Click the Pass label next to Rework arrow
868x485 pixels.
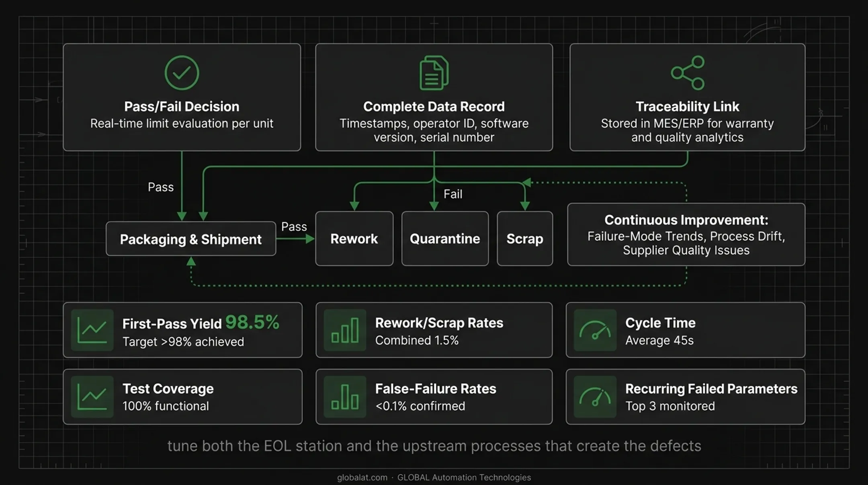pyautogui.click(x=294, y=227)
